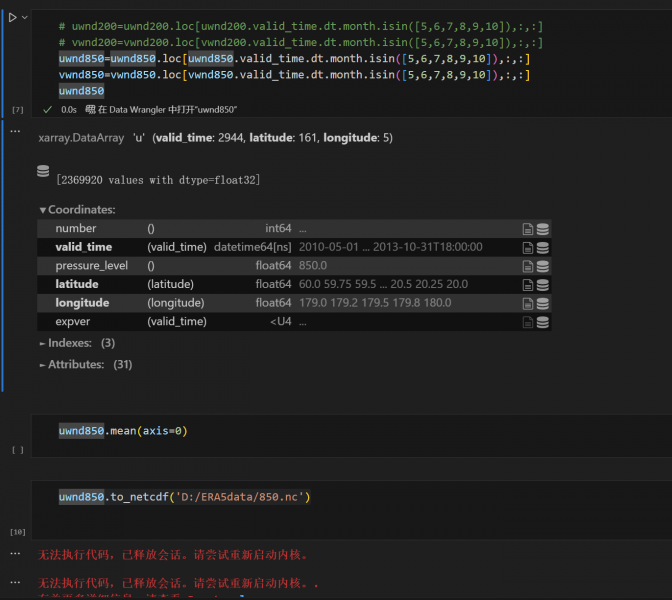Show data repr icon beside values summary
This screenshot has height=600, width=672.
(x=43, y=172)
